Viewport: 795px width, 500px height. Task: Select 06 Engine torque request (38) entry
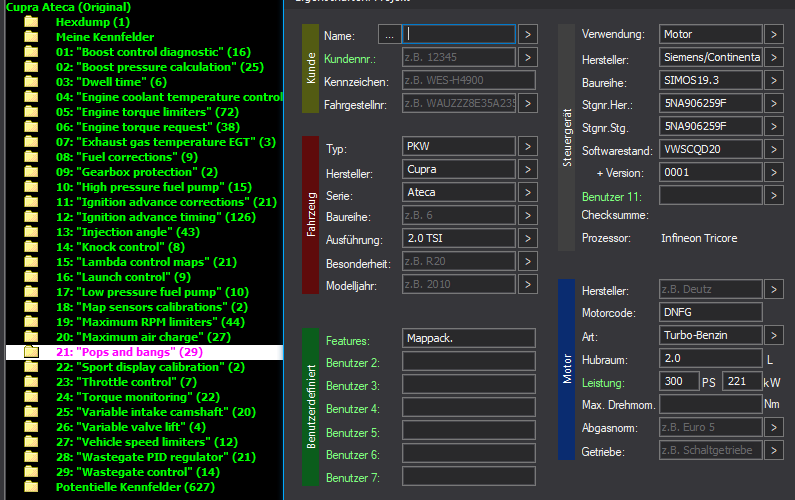tap(148, 127)
